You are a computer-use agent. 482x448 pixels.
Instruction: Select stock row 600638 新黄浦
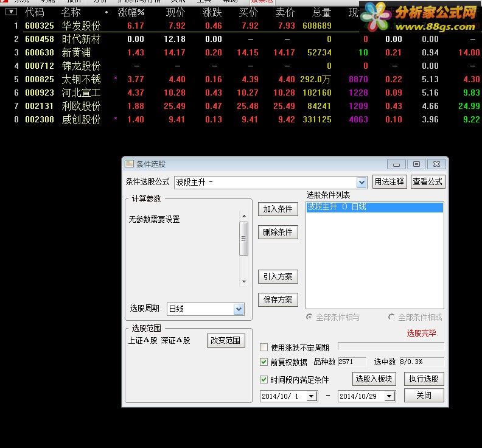click(x=241, y=52)
